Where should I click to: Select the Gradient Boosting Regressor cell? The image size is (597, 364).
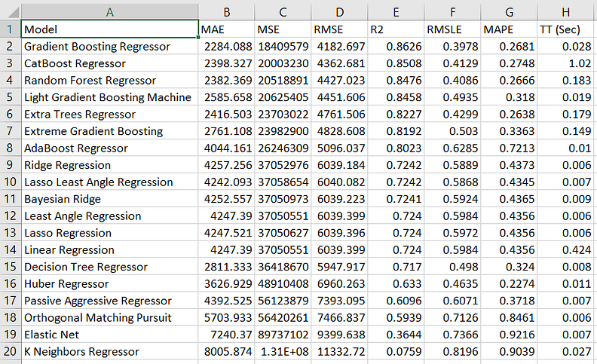pyautogui.click(x=109, y=47)
